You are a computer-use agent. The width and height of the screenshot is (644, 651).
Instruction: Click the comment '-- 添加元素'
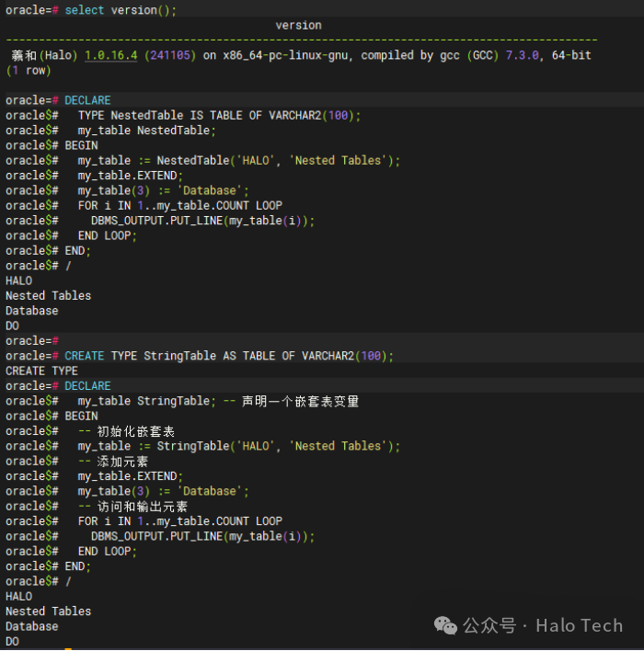tap(113, 462)
